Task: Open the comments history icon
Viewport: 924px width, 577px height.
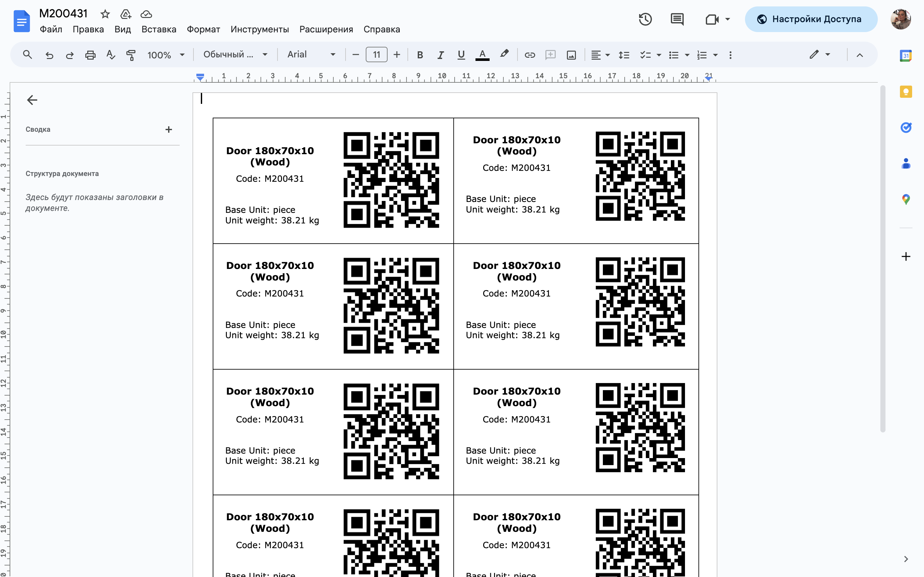Action: [677, 19]
